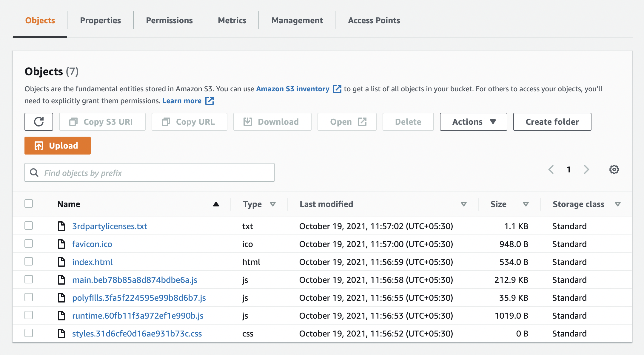Go to next page arrow
Screen dimensions: 644x355
(x=586, y=169)
